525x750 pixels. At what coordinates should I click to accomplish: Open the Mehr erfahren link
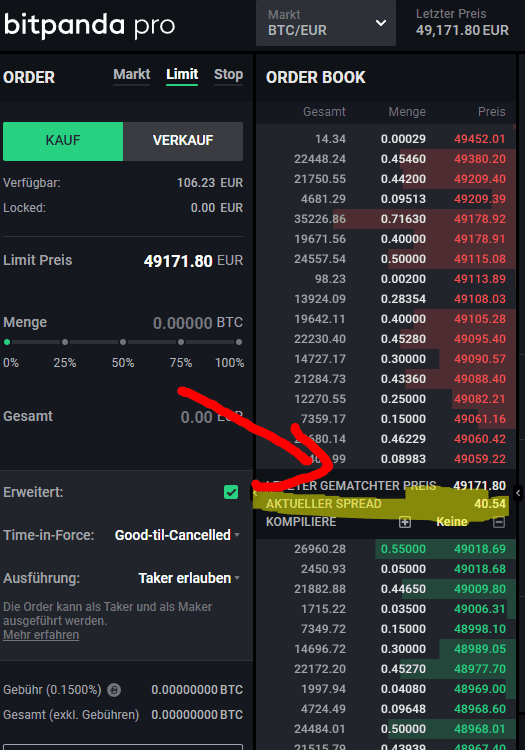[41, 635]
